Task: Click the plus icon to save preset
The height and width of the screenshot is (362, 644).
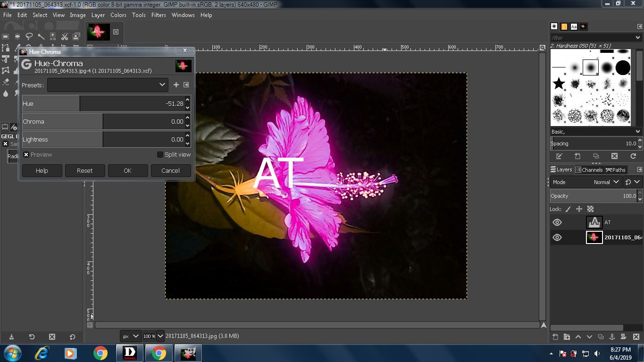Action: point(176,85)
